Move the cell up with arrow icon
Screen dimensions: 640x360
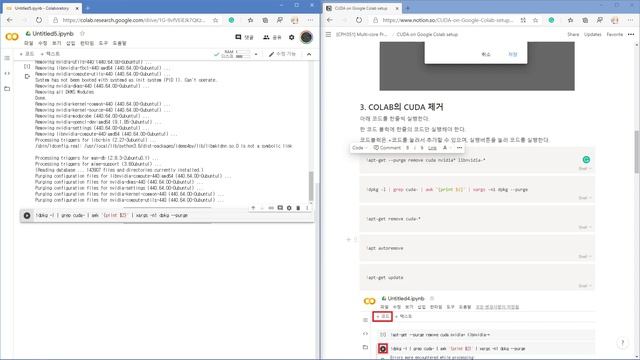click(253, 208)
